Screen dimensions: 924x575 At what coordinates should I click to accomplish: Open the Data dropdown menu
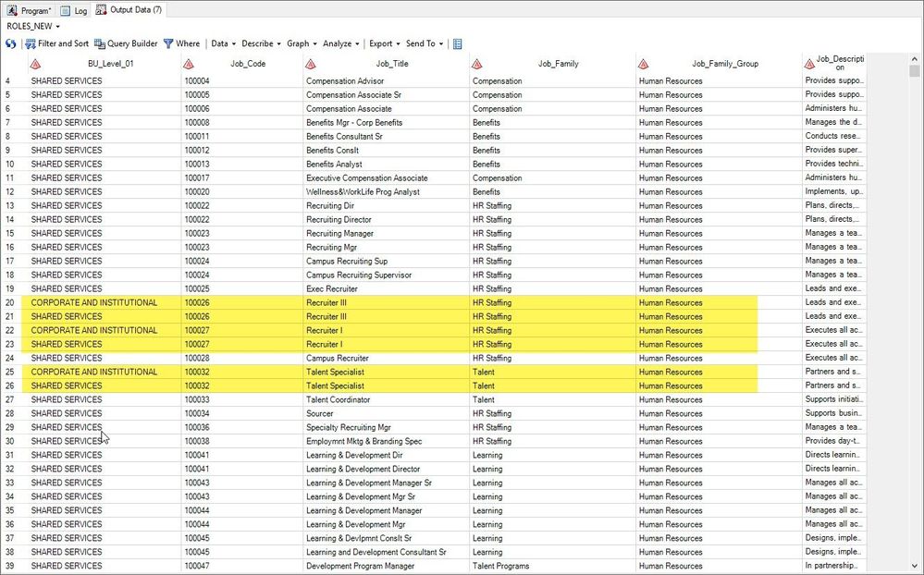coord(223,43)
